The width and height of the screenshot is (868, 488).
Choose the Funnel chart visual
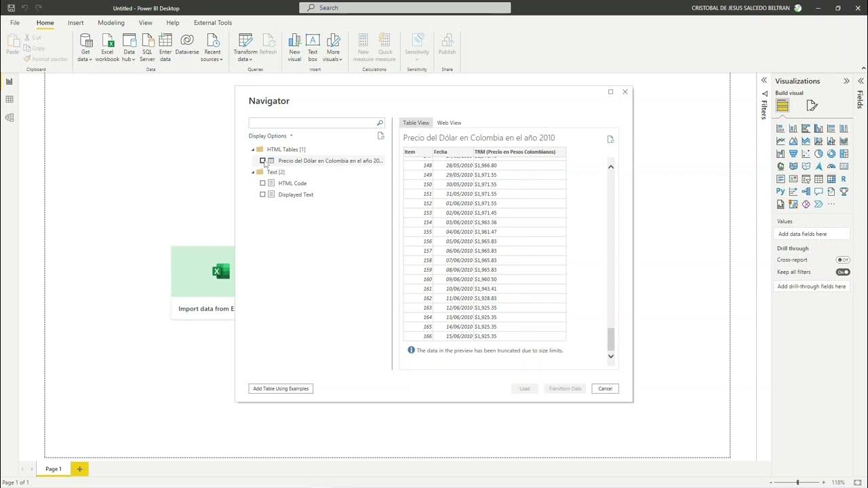pyautogui.click(x=793, y=154)
